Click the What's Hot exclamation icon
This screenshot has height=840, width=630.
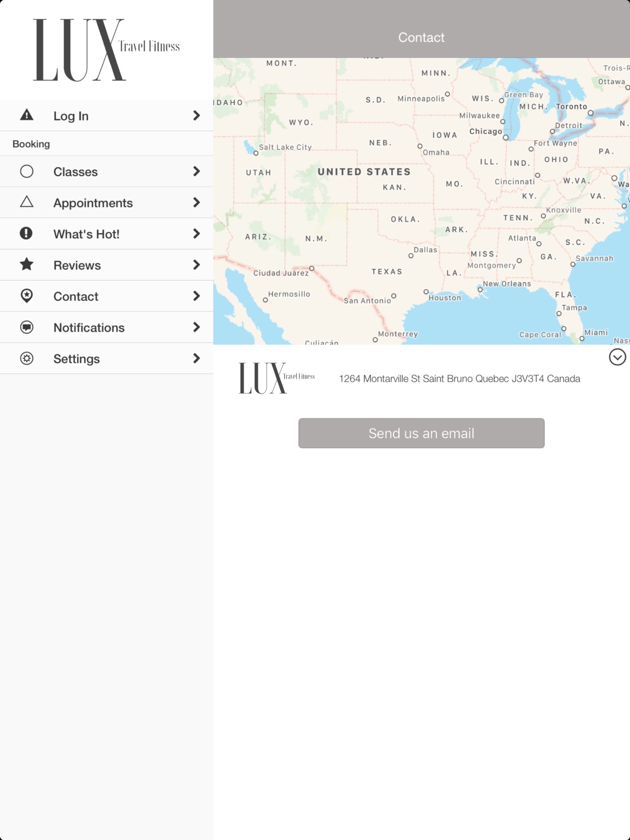tap(26, 233)
